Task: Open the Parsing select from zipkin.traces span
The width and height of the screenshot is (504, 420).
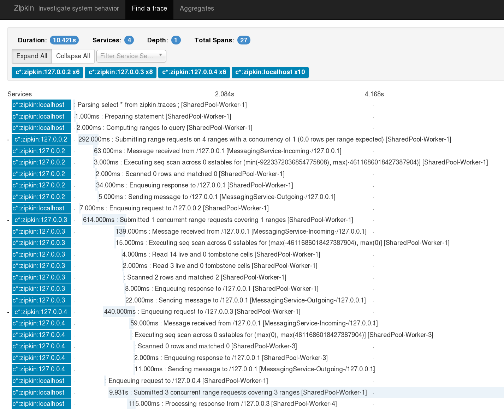Action: (x=161, y=104)
